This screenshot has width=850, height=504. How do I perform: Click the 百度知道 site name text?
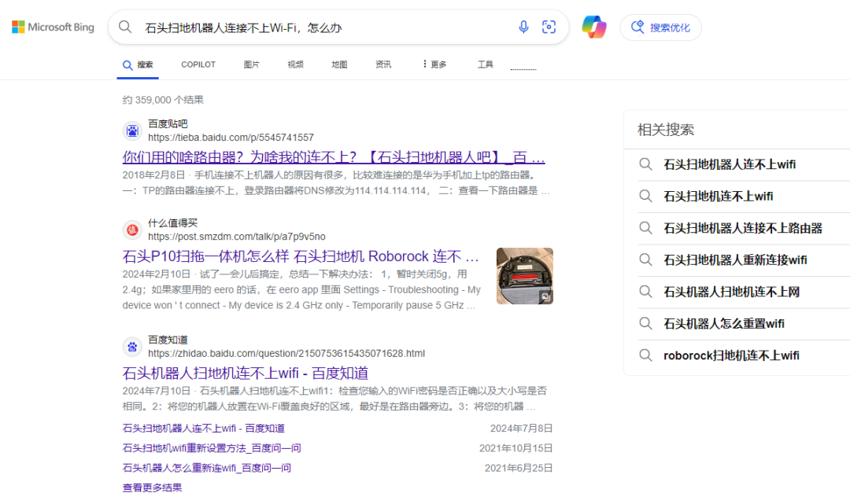(x=168, y=340)
